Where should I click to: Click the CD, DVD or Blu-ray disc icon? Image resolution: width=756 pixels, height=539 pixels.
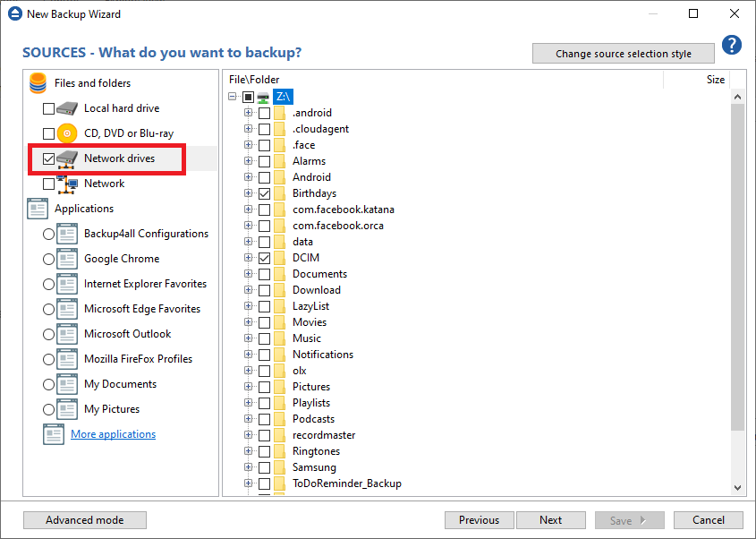point(67,133)
